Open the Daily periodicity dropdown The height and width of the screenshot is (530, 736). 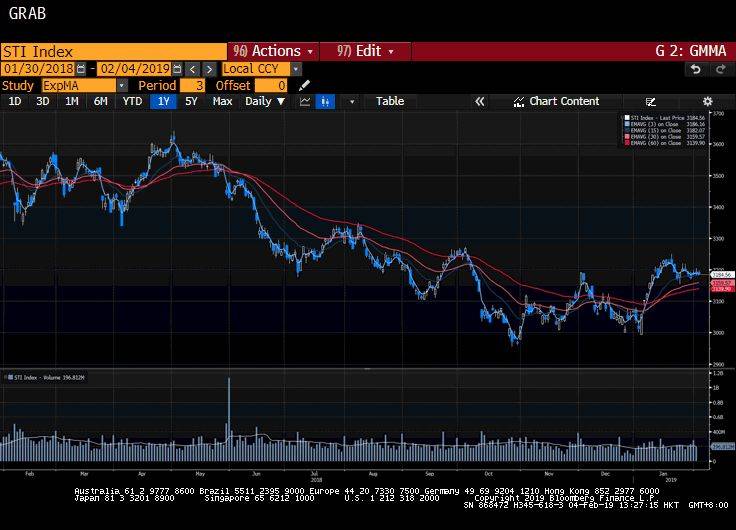265,101
